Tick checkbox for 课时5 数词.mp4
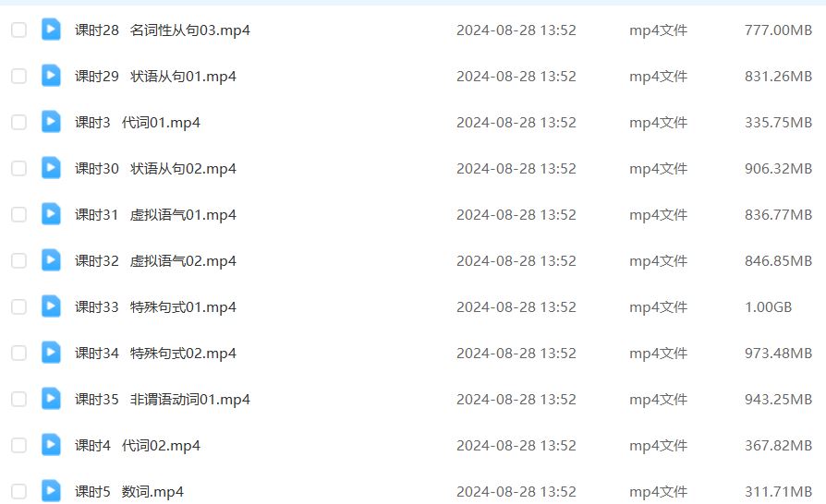The height and width of the screenshot is (504, 826). (x=19, y=491)
